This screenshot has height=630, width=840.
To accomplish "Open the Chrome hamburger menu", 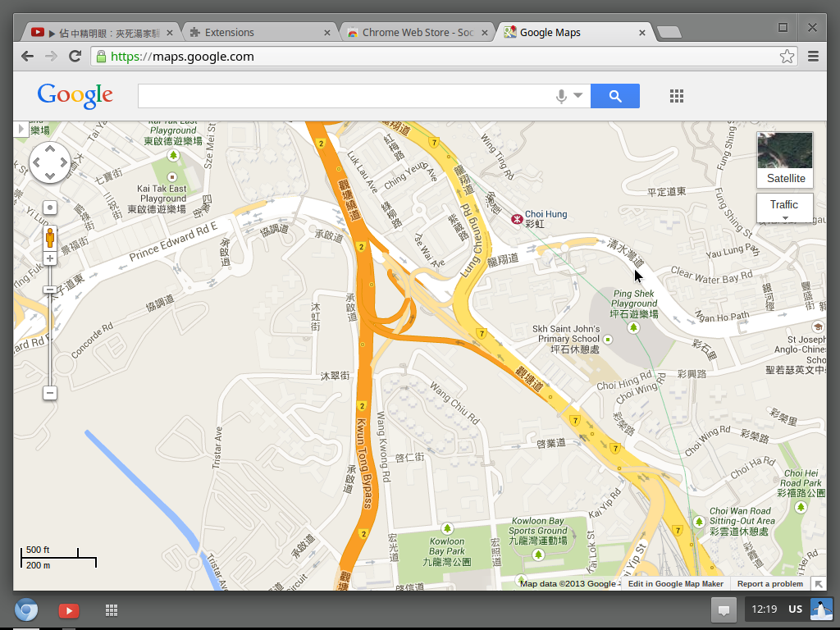I will pos(813,57).
